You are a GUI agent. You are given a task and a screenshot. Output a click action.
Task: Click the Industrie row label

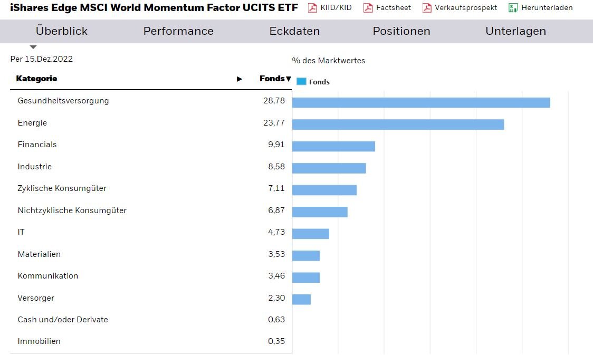[34, 167]
